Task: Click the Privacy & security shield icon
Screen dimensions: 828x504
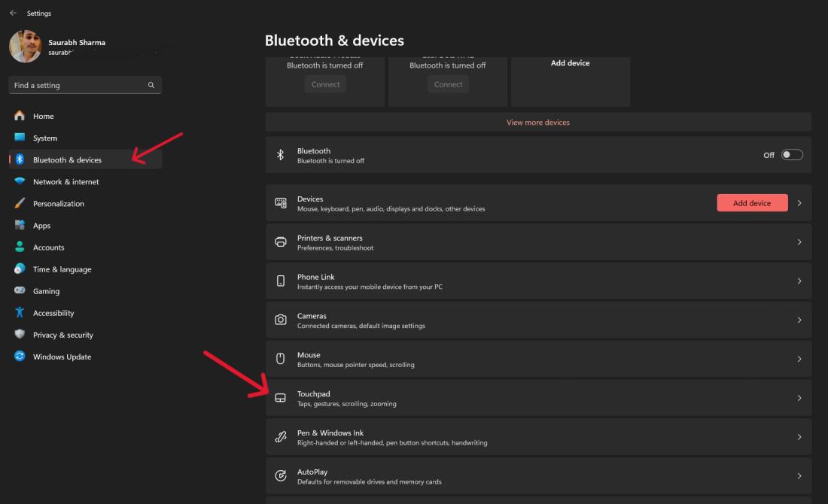Action: click(x=20, y=334)
